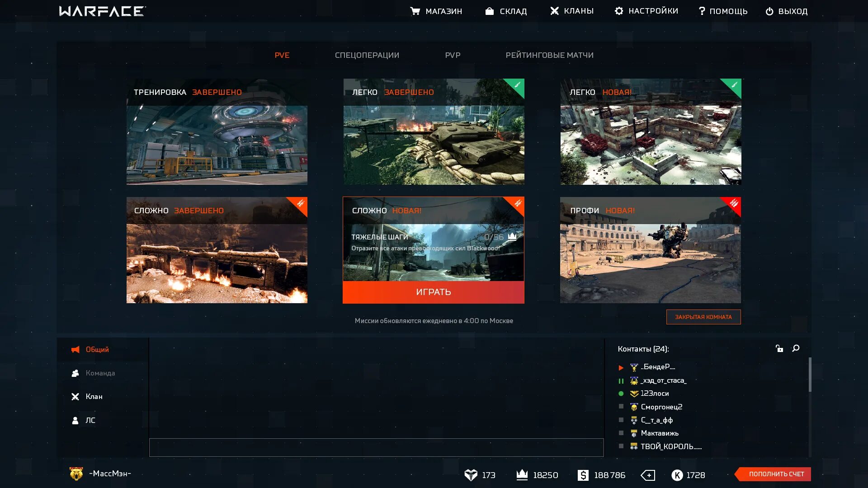This screenshot has width=868, height=488.
Task: Select the Сложно Завершено burning bunker mission
Action: 217,250
